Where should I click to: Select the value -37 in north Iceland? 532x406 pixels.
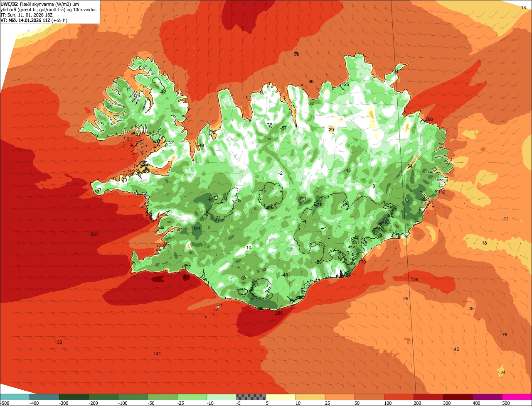coord(311,103)
